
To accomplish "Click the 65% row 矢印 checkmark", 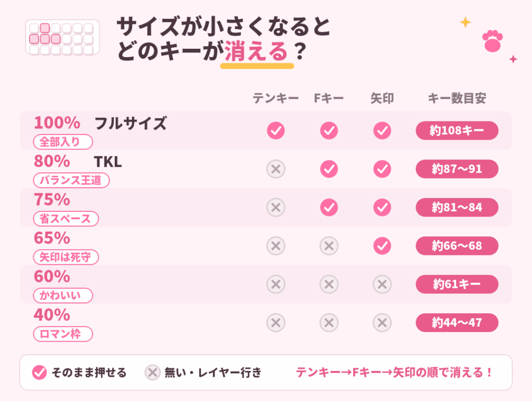I will click(382, 246).
